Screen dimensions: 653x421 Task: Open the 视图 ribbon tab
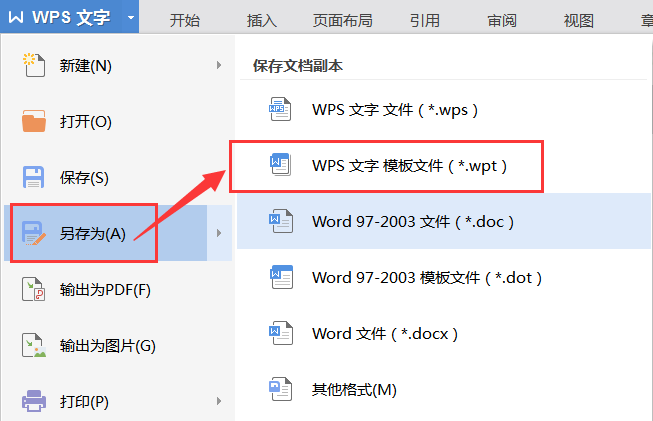click(x=578, y=20)
